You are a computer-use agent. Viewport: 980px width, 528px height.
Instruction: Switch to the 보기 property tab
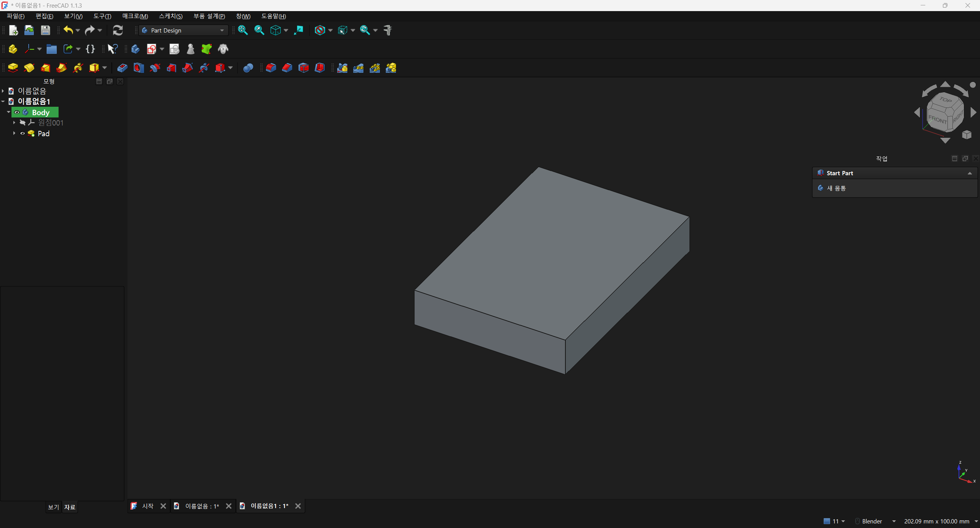point(53,507)
